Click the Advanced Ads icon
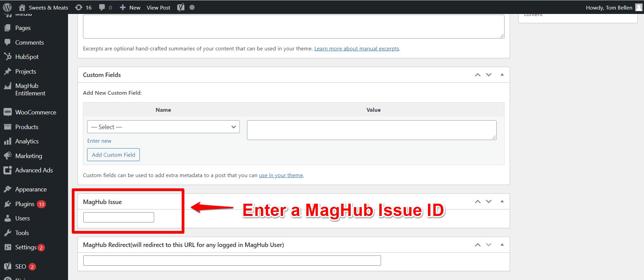The height and width of the screenshot is (280, 644). [7, 170]
